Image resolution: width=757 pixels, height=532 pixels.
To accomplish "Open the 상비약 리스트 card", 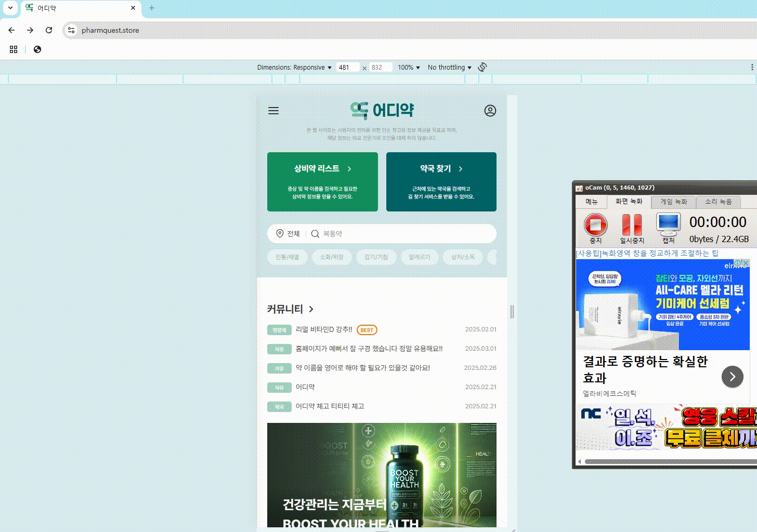I will (x=322, y=182).
